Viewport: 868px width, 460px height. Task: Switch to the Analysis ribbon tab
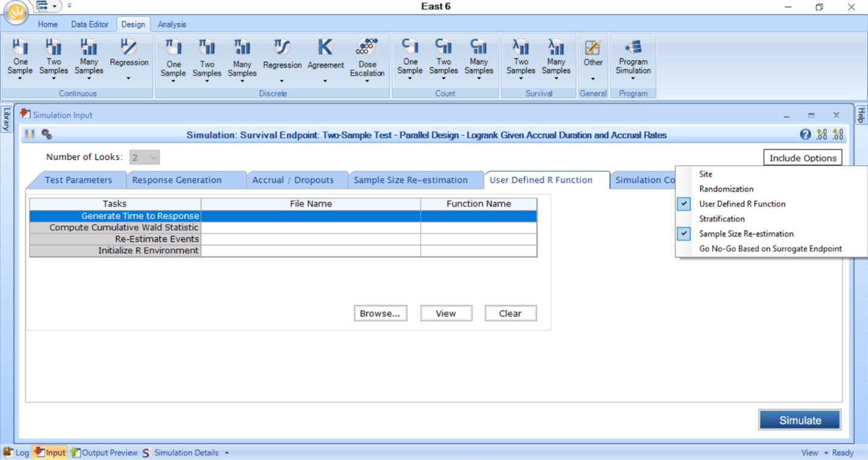172,24
